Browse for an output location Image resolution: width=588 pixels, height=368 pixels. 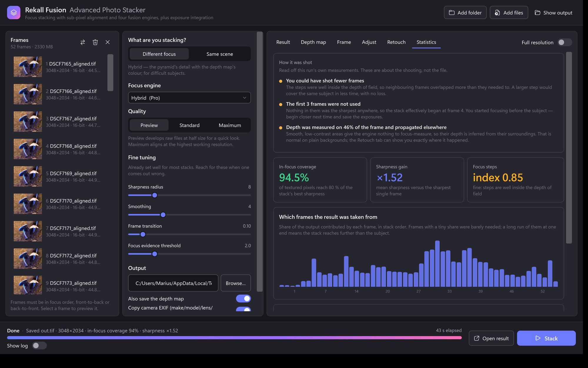pos(235,283)
